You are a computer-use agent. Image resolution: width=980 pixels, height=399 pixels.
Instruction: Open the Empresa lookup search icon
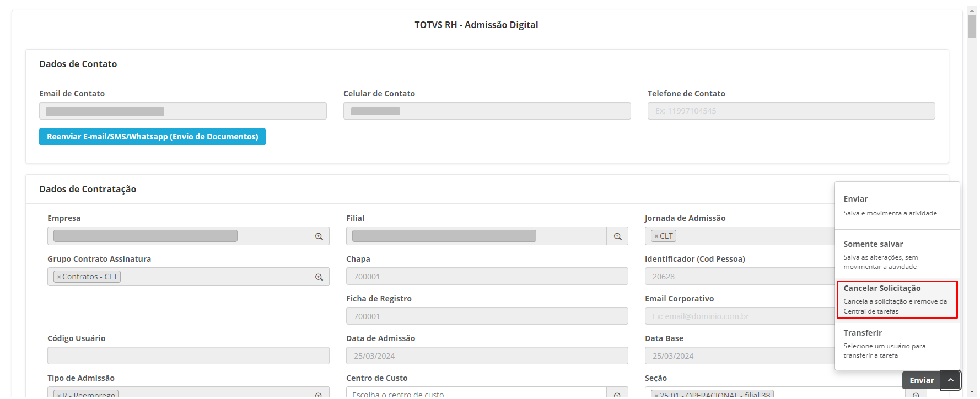click(319, 236)
